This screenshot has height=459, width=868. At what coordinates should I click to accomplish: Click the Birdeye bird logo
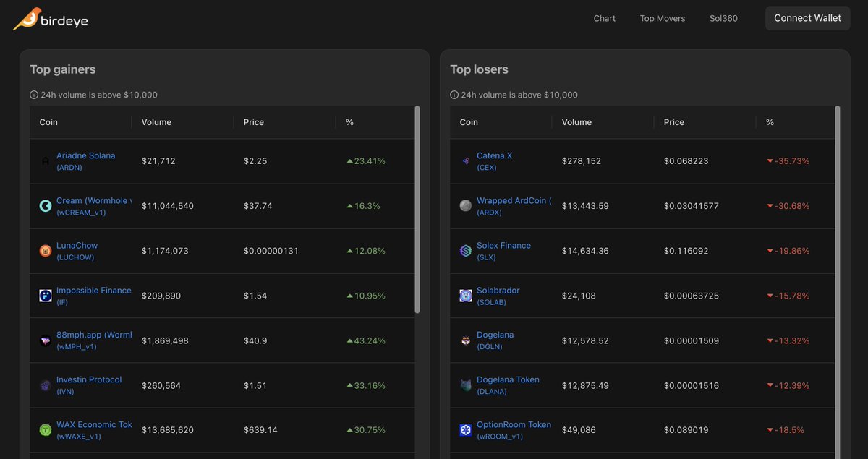[27, 18]
